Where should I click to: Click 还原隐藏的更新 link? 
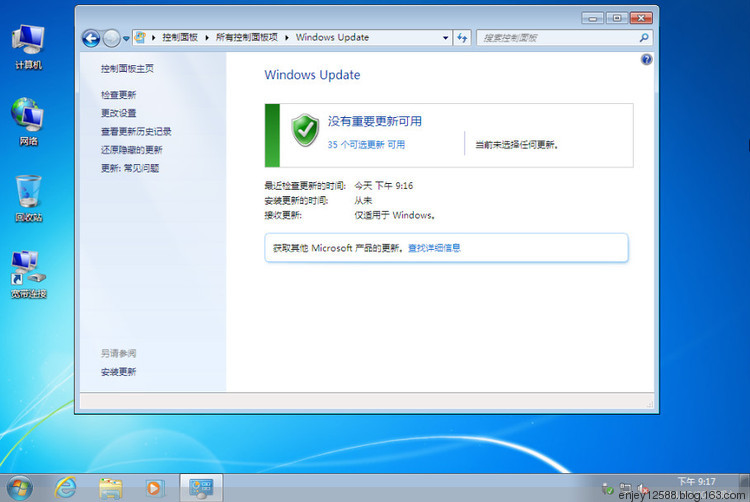pos(132,150)
